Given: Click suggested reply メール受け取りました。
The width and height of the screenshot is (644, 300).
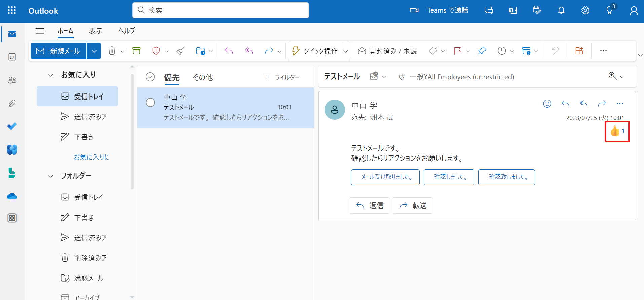Looking at the screenshot, I should pos(385,177).
